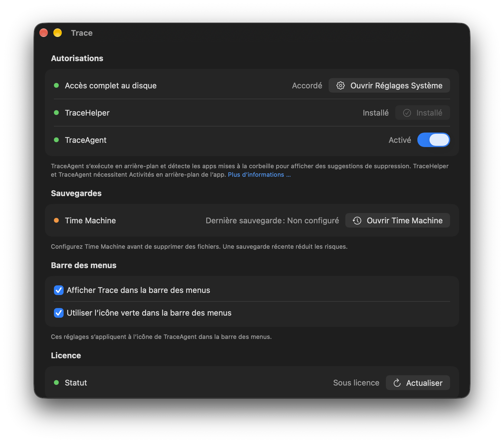Click the checkmark icon beside the Installé button
504x443 pixels.
(407, 113)
